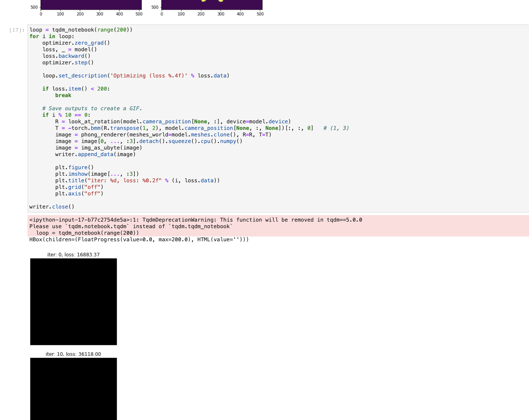
Task: Click the right plot showing yellow silhouette
Action: pos(212,3)
